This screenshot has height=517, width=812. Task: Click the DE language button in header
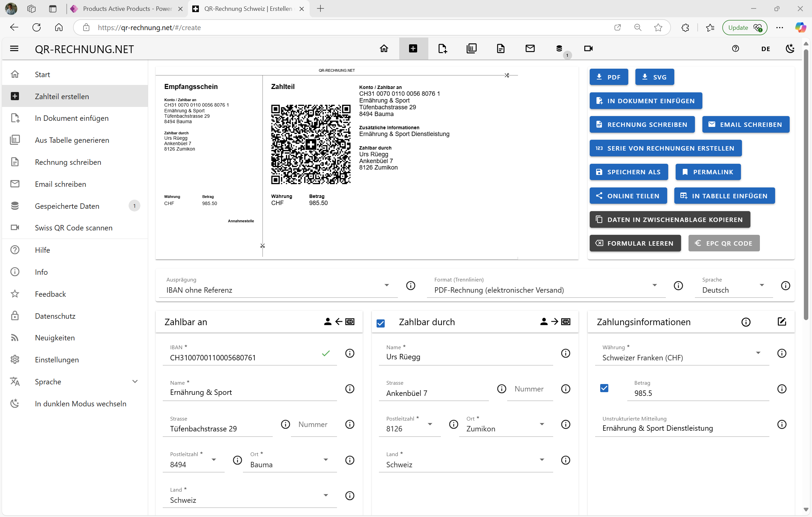[766, 49]
